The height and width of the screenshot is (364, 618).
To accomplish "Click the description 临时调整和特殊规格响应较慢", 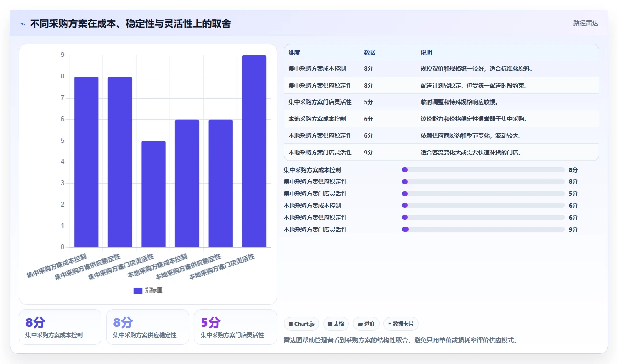I will [x=461, y=102].
